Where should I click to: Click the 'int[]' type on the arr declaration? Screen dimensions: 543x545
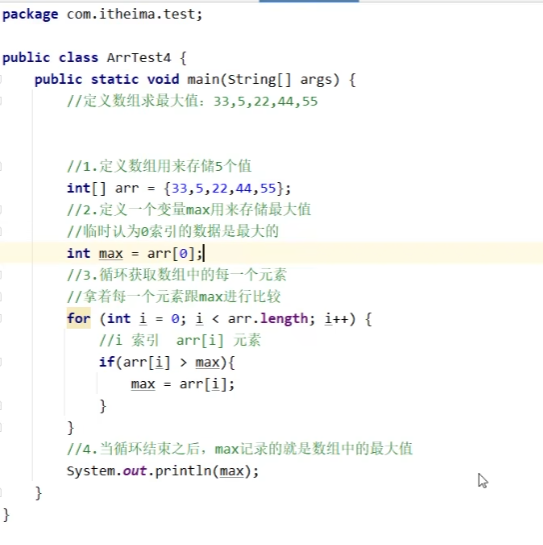pyautogui.click(x=86, y=188)
